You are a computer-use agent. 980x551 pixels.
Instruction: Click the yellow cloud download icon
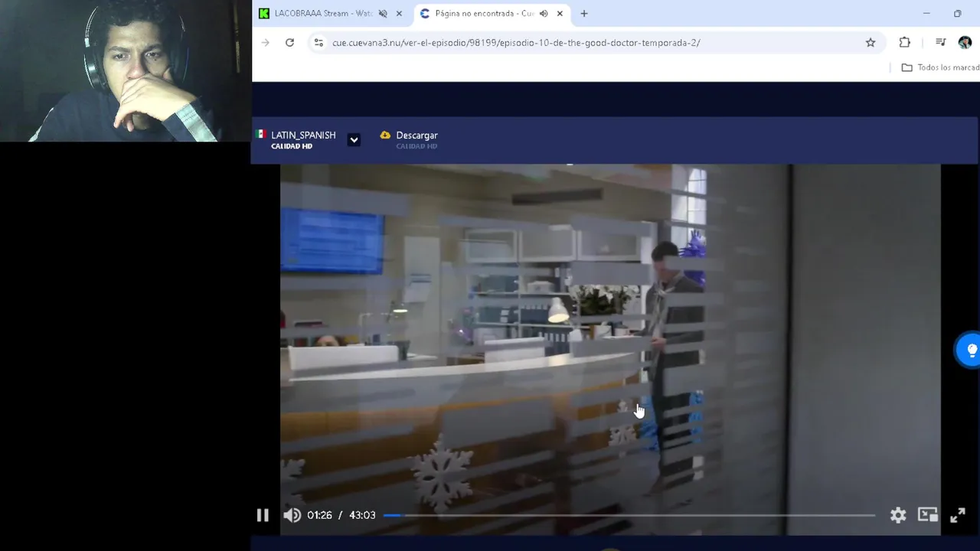pyautogui.click(x=385, y=135)
